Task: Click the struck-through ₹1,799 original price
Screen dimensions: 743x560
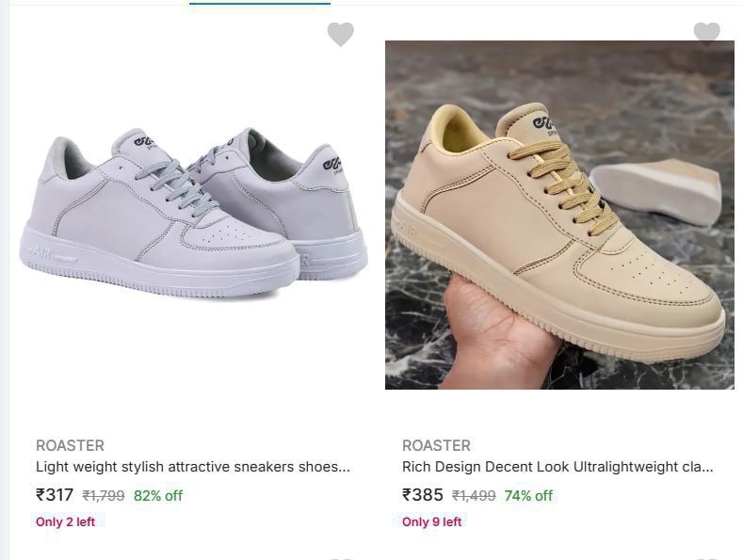Action: pyautogui.click(x=104, y=496)
